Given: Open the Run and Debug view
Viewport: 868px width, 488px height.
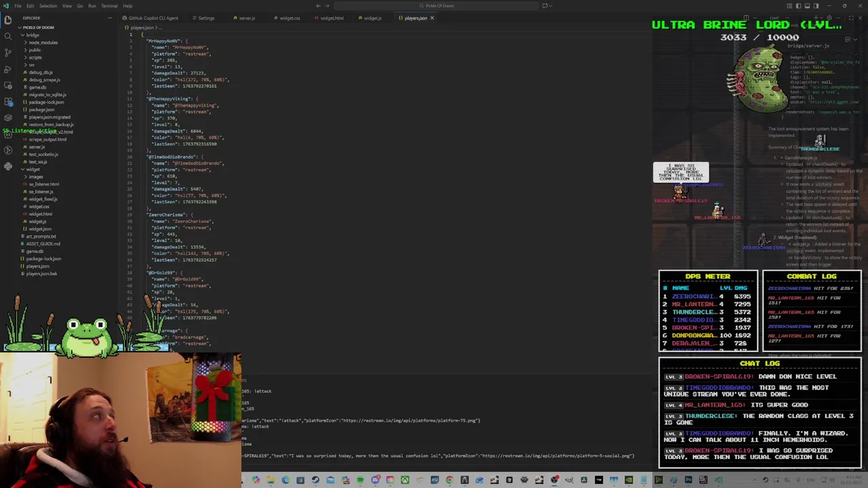Looking at the screenshot, I should pyautogui.click(x=7, y=69).
